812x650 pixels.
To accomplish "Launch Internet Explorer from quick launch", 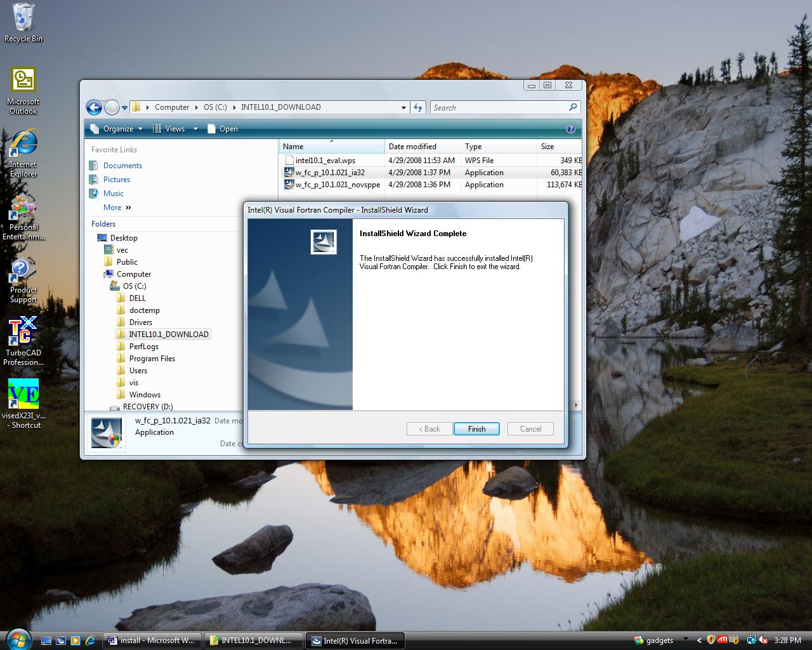I will click(x=90, y=640).
